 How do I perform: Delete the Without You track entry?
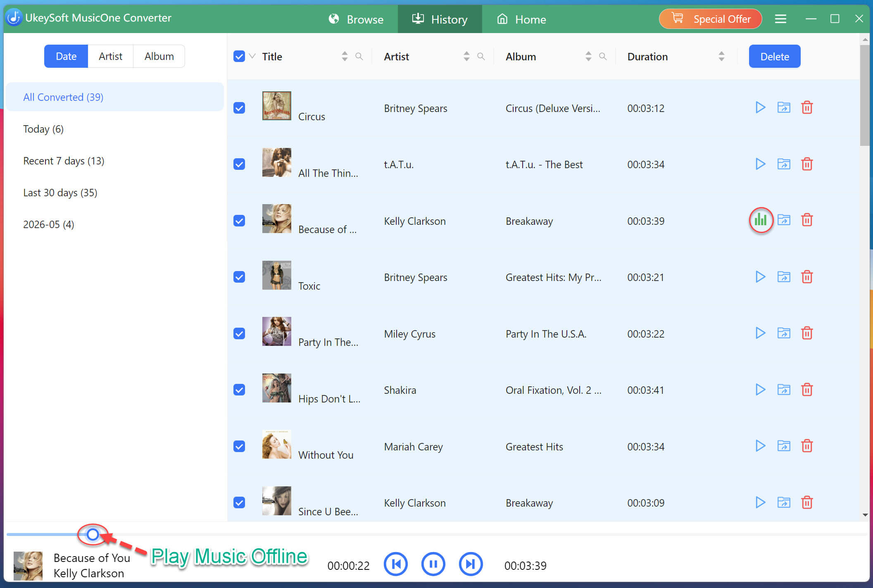[x=807, y=446]
